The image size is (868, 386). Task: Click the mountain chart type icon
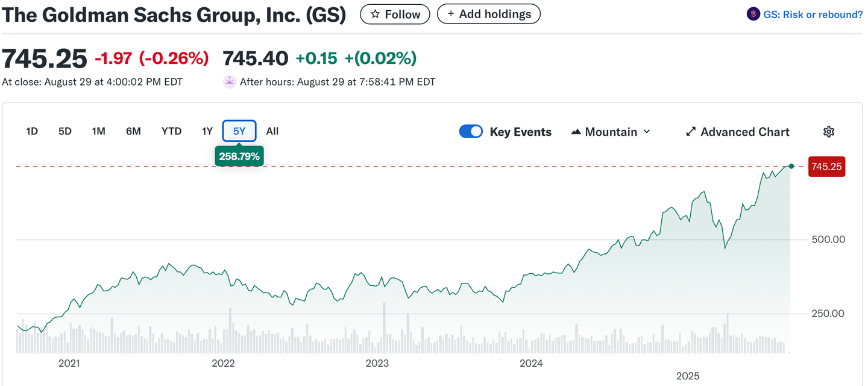point(576,132)
